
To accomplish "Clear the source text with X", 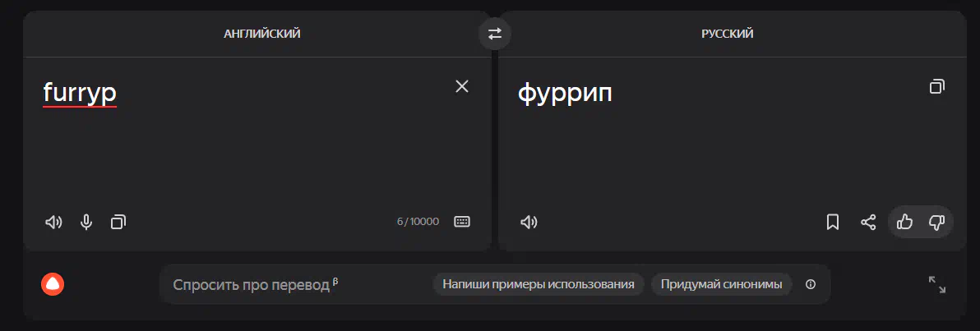I will [462, 86].
